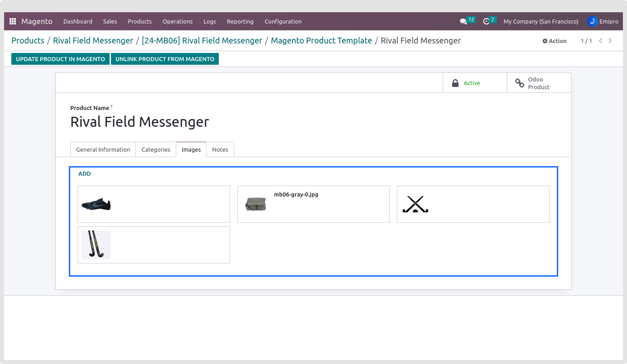Screen dimensions: 627x364
Task: Navigate to Magento Product Template breadcrumb
Action: pos(321,41)
